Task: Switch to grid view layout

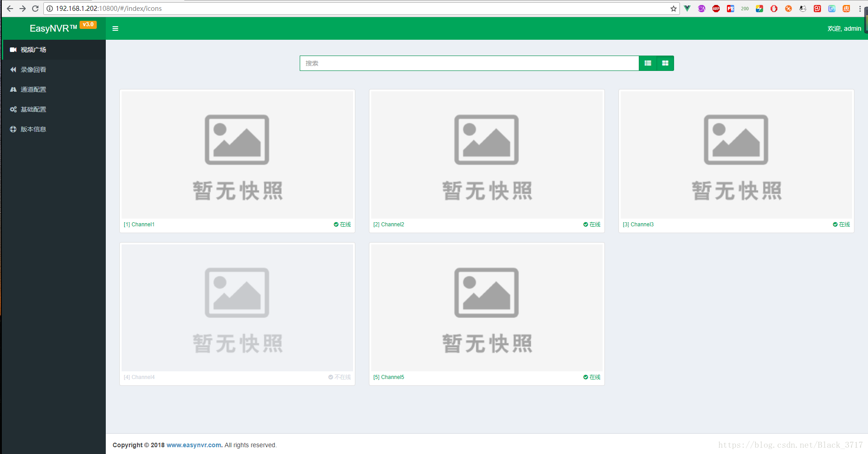Action: [665, 63]
